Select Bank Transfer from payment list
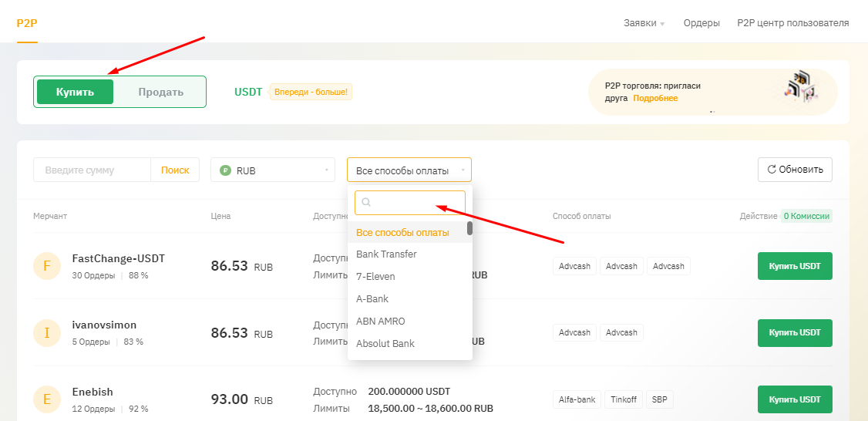868x421 pixels. [x=386, y=254]
